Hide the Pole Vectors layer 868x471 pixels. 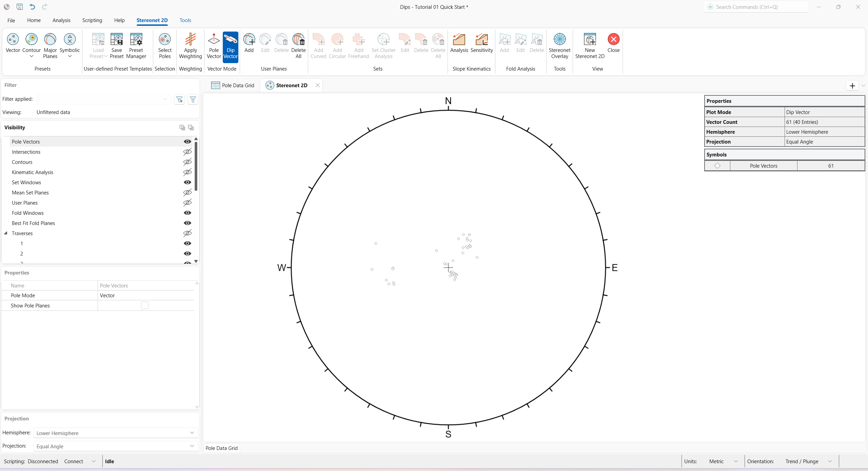click(188, 142)
